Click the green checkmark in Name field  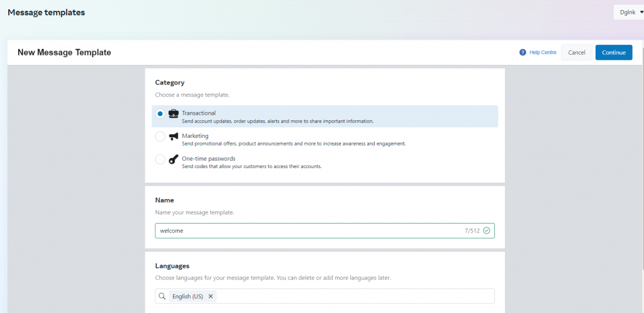tap(487, 230)
